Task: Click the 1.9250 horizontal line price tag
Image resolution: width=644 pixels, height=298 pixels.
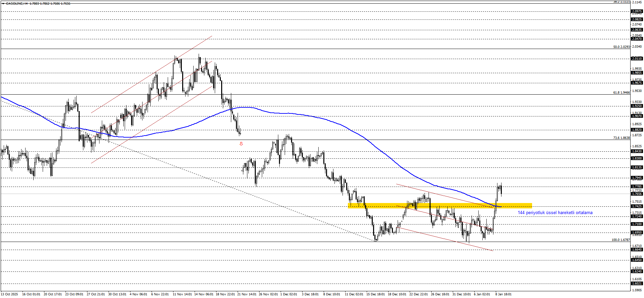Action: pyautogui.click(x=637, y=106)
